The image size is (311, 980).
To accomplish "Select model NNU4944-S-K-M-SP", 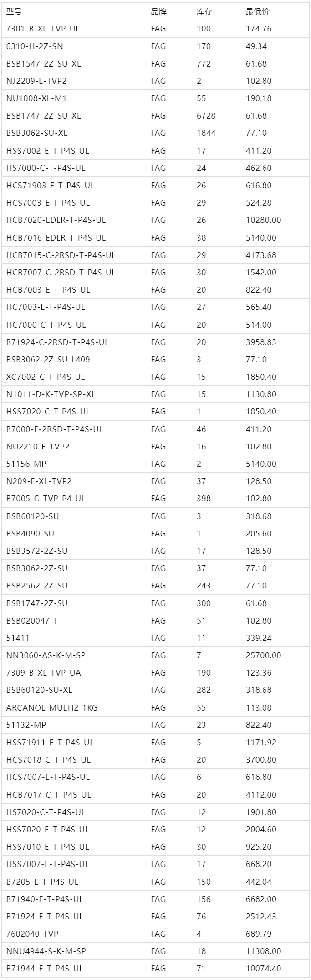I will pos(46,951).
